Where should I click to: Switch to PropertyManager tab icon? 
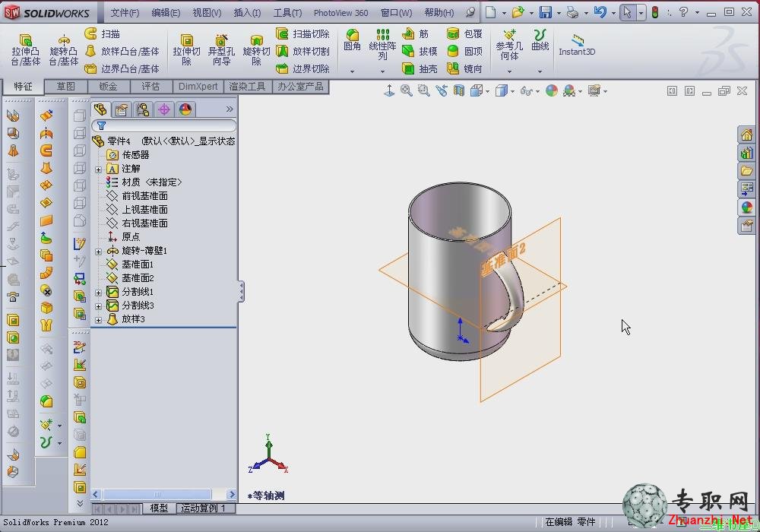coord(121,109)
